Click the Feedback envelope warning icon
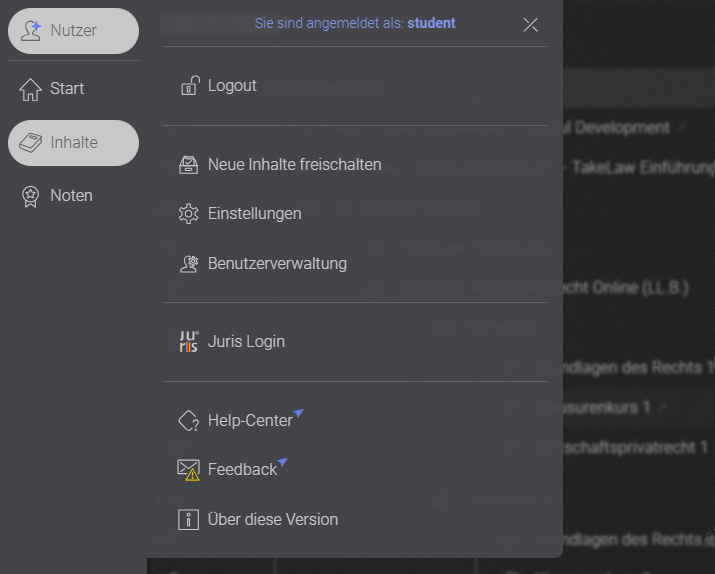Viewport: 715px width, 574px height. click(x=188, y=470)
